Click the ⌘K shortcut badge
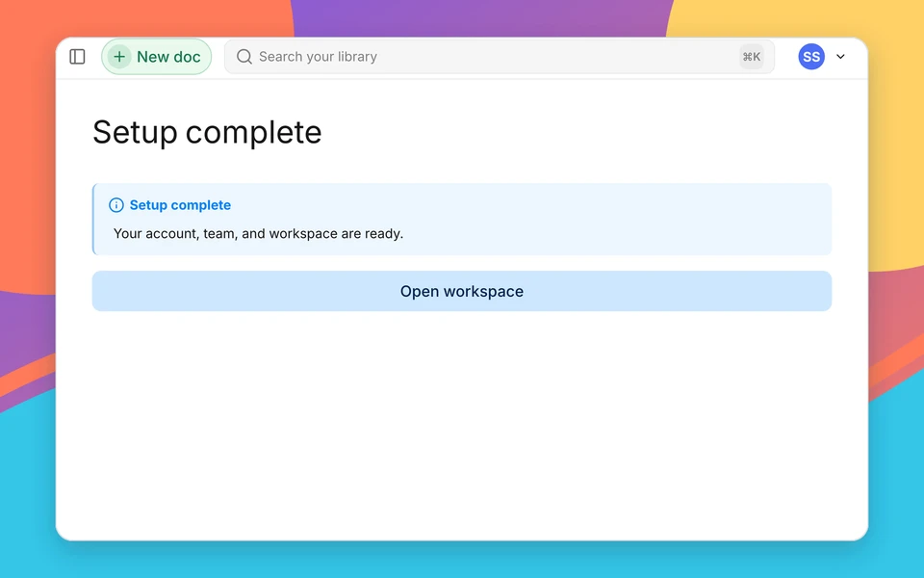This screenshot has width=924, height=578. (x=752, y=57)
